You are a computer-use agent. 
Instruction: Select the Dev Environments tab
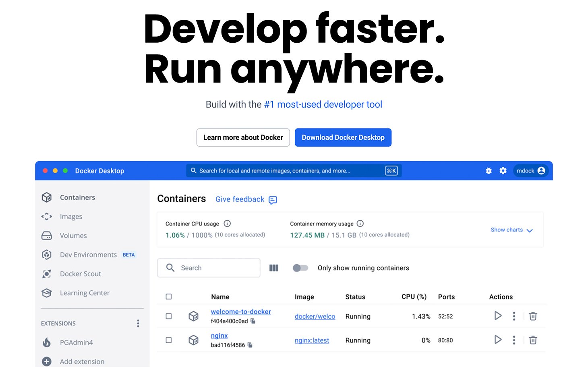click(88, 255)
